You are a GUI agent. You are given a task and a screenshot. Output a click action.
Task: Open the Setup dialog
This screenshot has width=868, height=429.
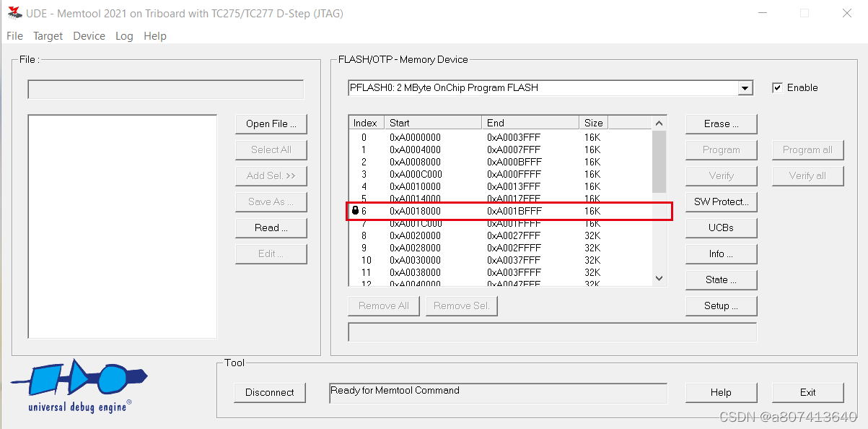(722, 305)
